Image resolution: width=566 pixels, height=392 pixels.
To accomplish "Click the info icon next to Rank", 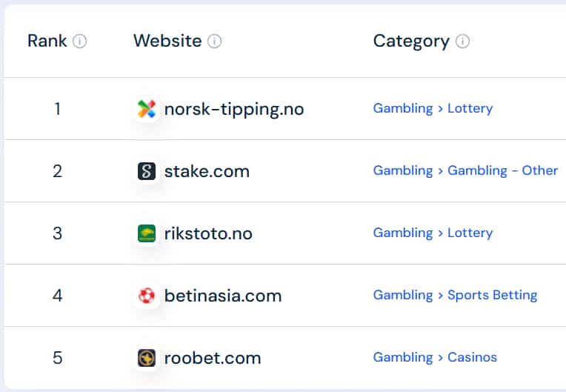I will [x=79, y=41].
